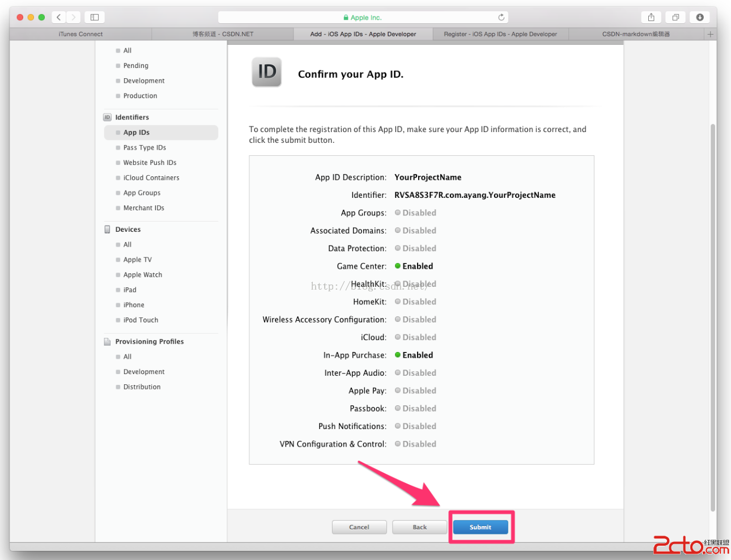Submit the App ID registration

(x=481, y=527)
